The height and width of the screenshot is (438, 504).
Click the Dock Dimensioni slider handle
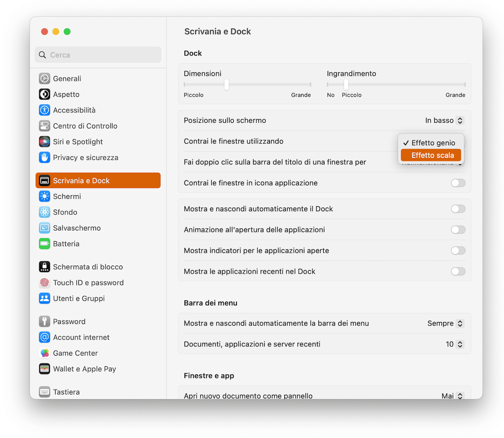(x=226, y=85)
